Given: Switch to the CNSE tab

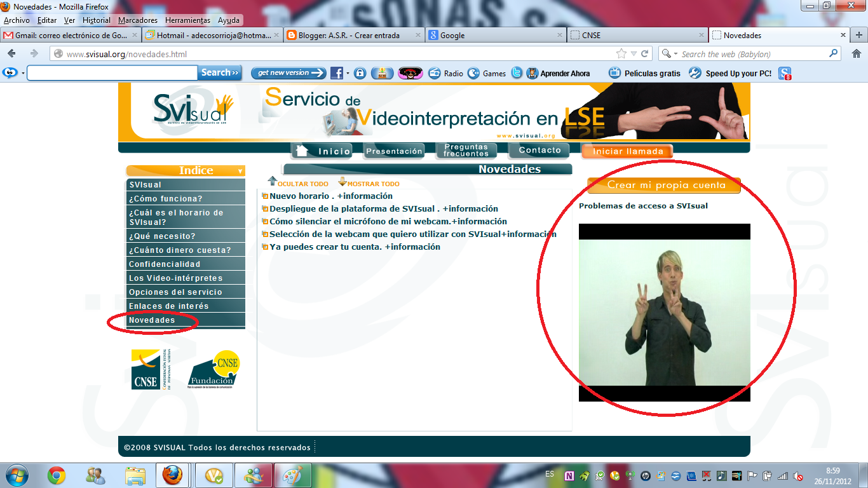Looking at the screenshot, I should [637, 36].
